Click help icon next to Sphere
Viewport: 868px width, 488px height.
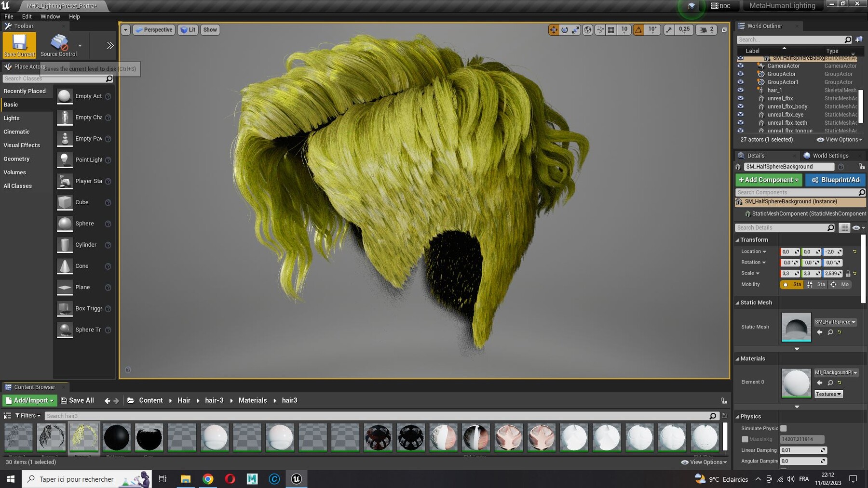[108, 224]
